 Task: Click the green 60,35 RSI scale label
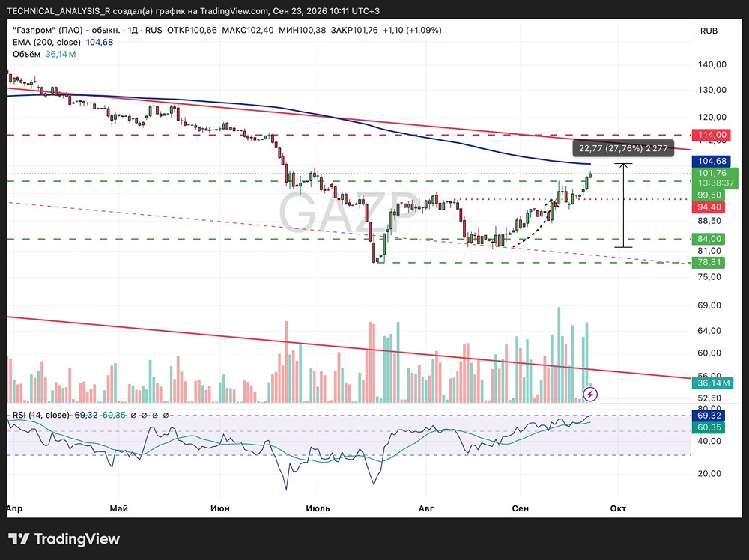709,427
